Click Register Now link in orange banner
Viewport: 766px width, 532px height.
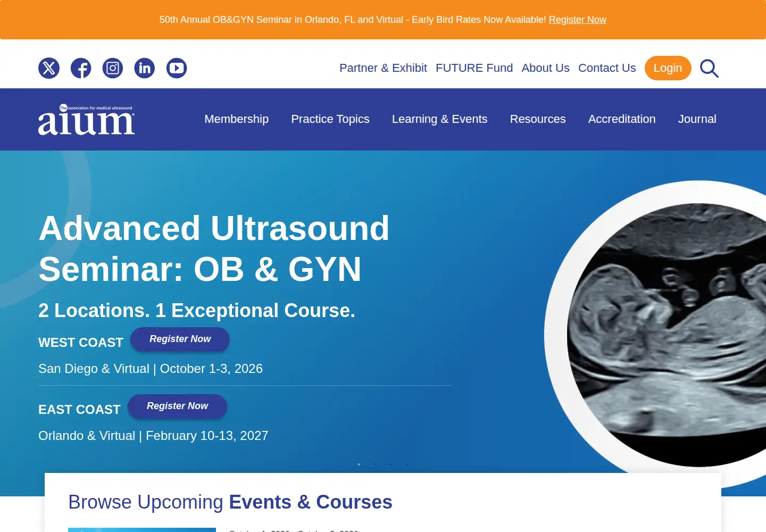tap(577, 20)
